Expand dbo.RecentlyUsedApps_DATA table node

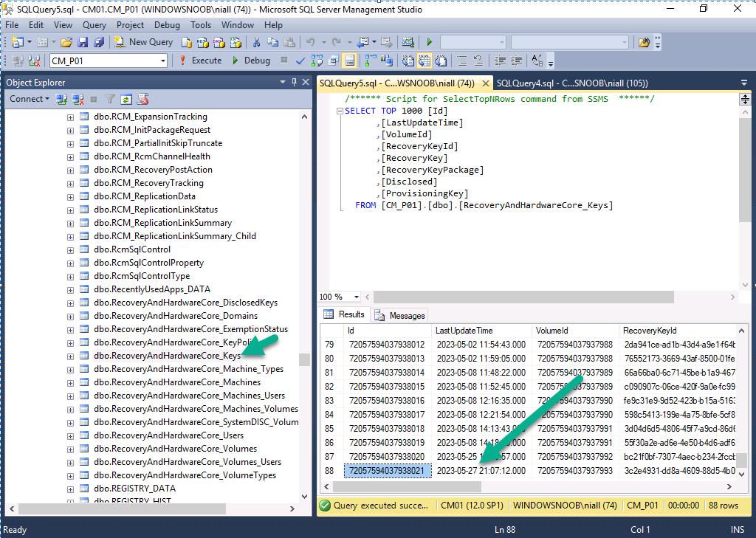(70, 290)
